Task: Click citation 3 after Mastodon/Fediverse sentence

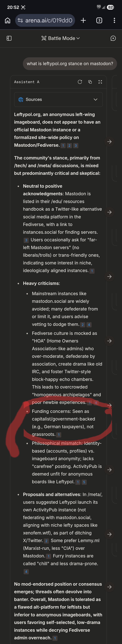Action: [76, 145]
